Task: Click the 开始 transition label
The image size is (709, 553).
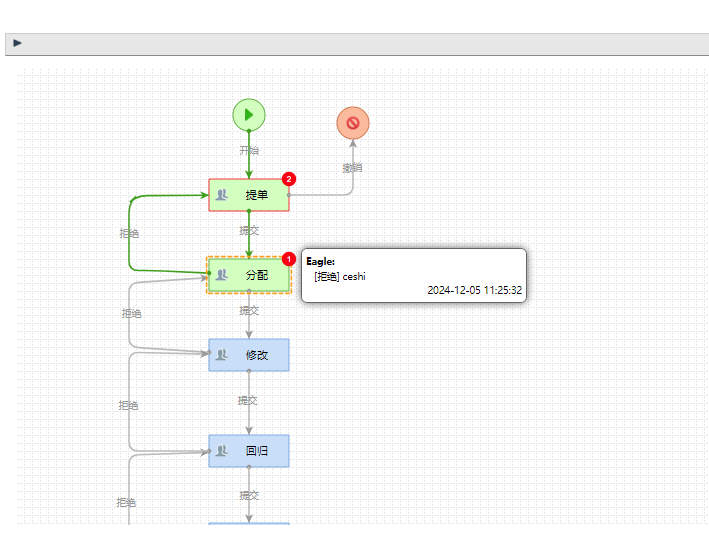Action: [249, 151]
